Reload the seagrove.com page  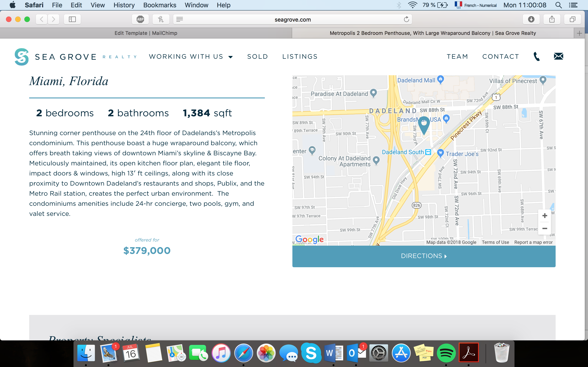click(406, 19)
